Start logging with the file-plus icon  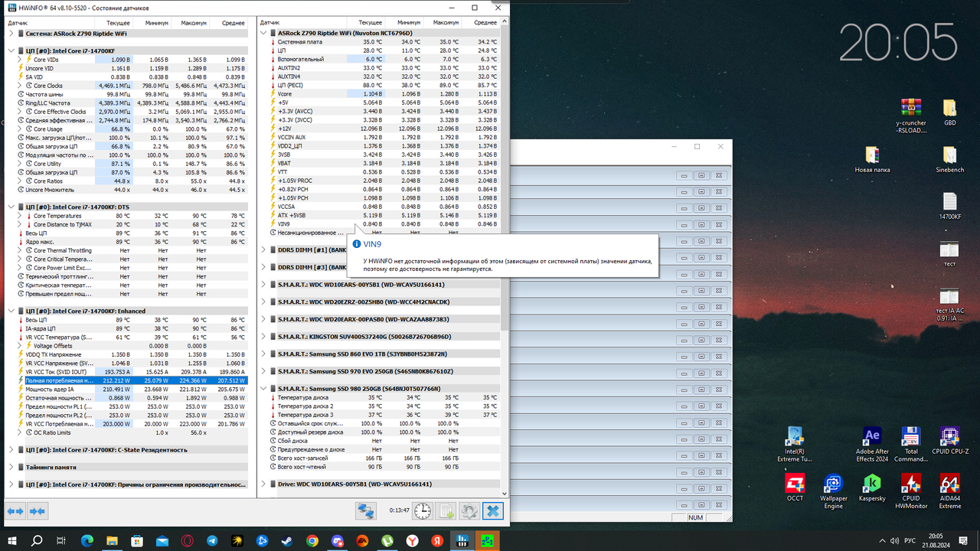click(x=446, y=510)
